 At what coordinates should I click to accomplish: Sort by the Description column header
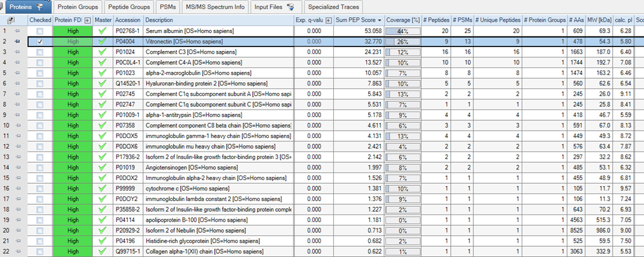click(x=219, y=20)
